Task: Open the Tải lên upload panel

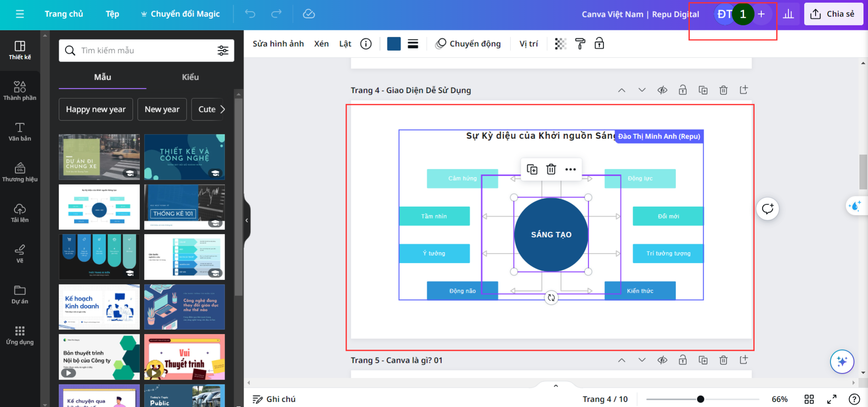Action: pos(20,213)
